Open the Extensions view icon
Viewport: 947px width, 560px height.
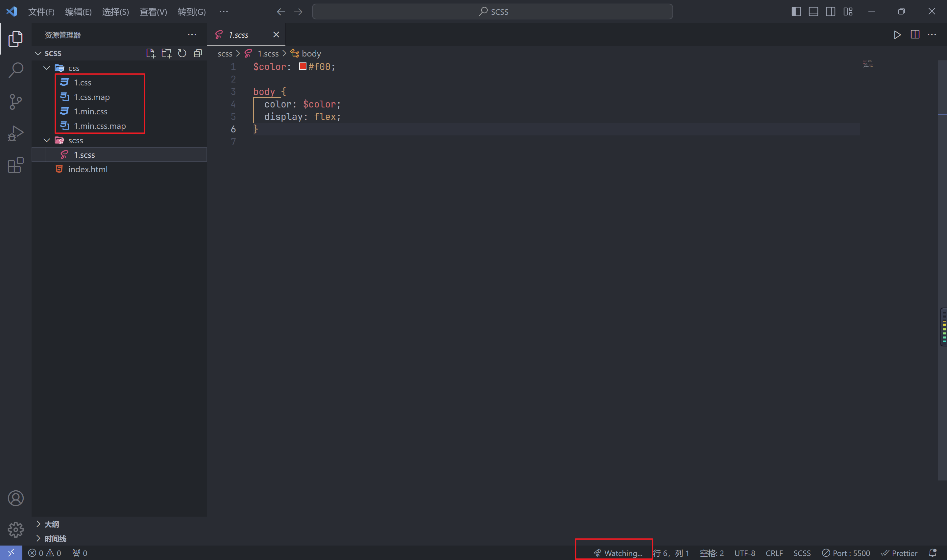15,165
